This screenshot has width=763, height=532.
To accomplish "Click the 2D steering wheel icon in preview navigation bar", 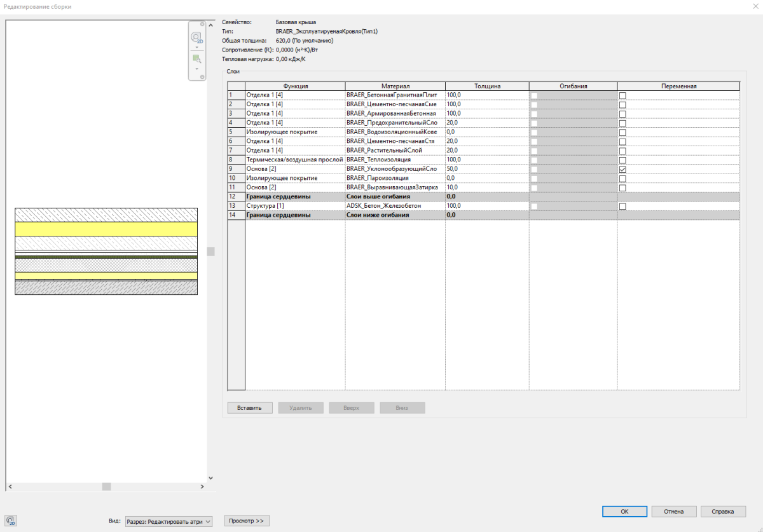I will tap(196, 38).
